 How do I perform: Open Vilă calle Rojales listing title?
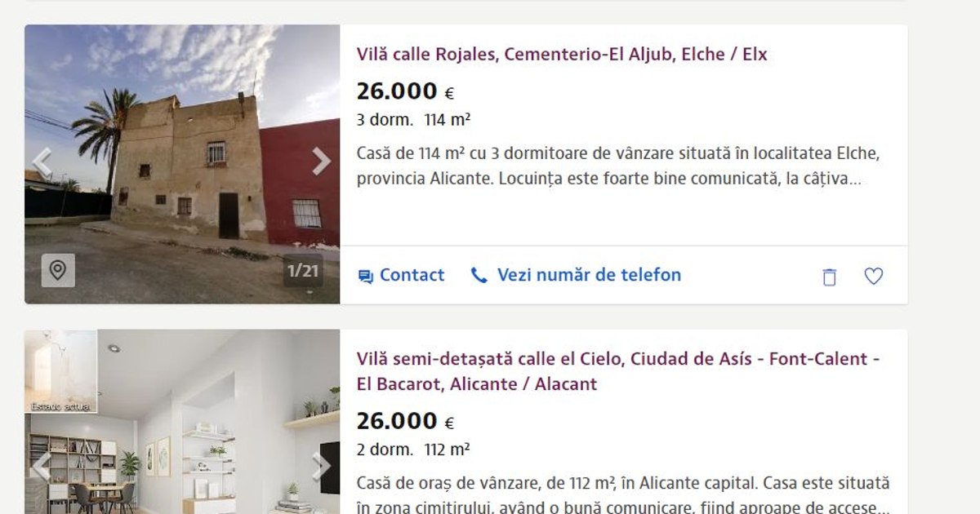click(x=562, y=55)
